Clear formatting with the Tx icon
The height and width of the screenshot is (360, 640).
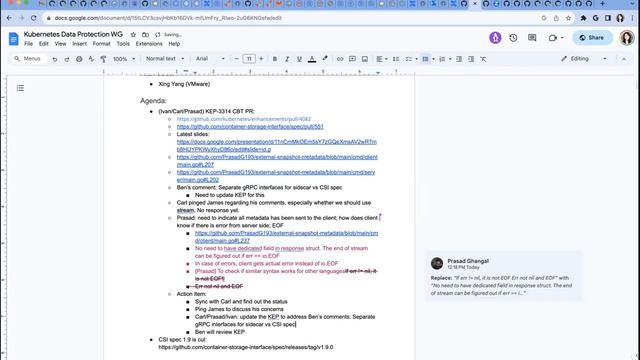483,59
